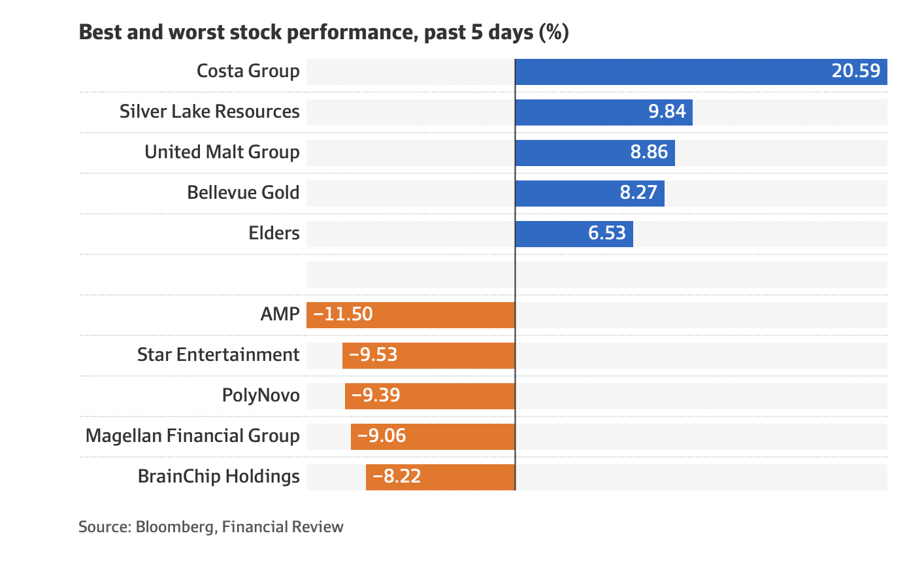
Task: Click the orange −9.53 bar
Action: point(429,355)
